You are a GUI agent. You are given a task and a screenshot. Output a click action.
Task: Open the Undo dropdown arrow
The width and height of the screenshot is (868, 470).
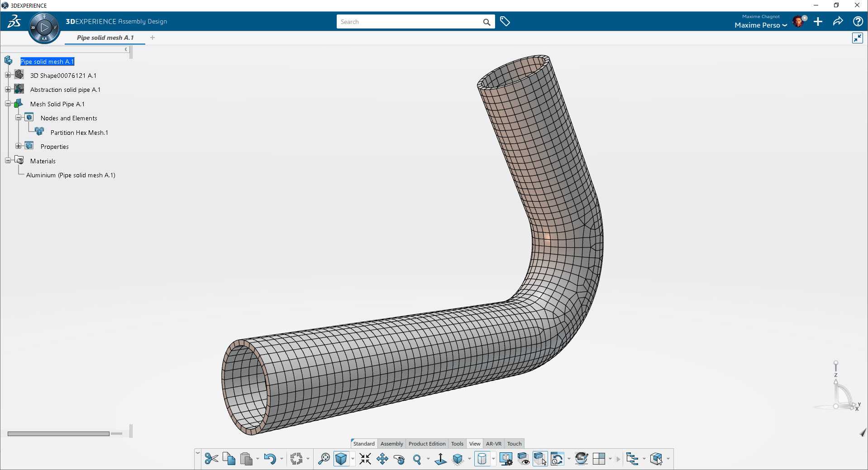click(281, 459)
